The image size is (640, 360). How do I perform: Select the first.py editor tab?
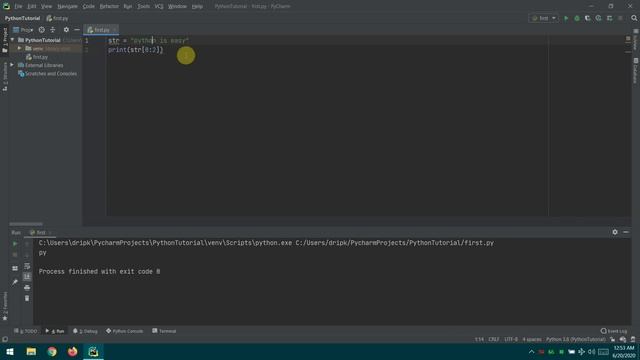coord(101,30)
